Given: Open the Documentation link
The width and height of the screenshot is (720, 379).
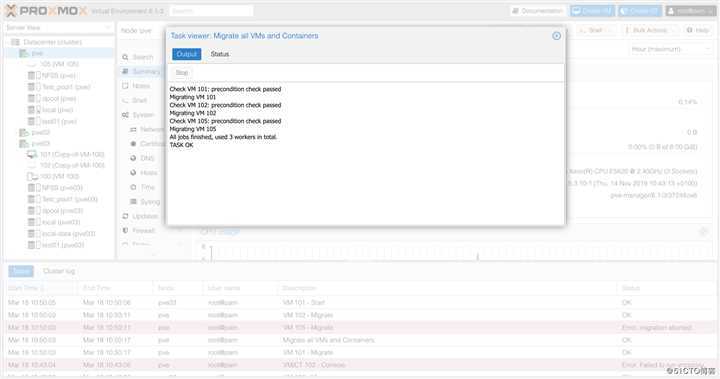Looking at the screenshot, I should point(538,11).
